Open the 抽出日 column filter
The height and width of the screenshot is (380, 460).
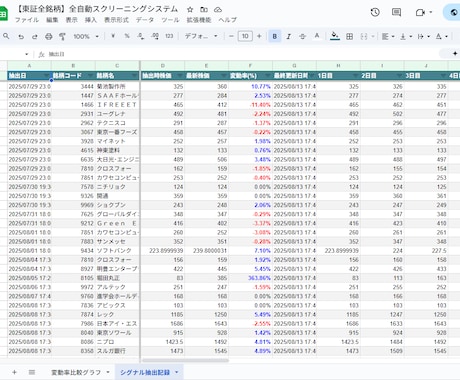47,76
